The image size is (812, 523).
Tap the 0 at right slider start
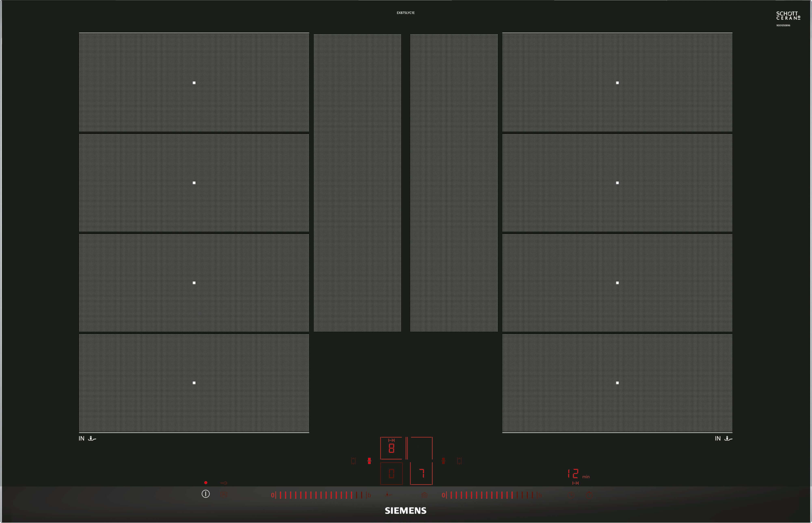443,495
